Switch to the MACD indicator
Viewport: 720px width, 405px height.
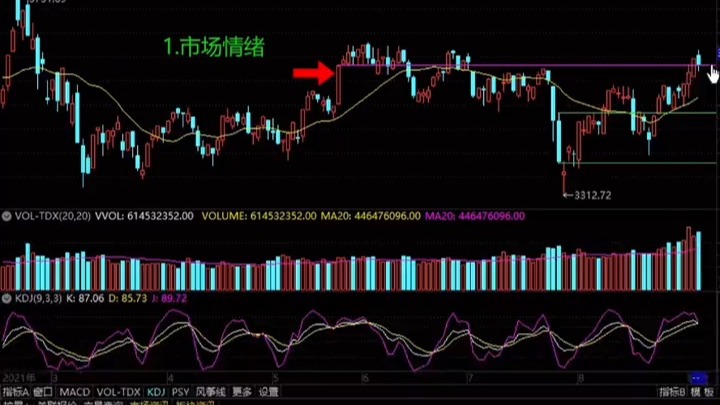click(74, 391)
